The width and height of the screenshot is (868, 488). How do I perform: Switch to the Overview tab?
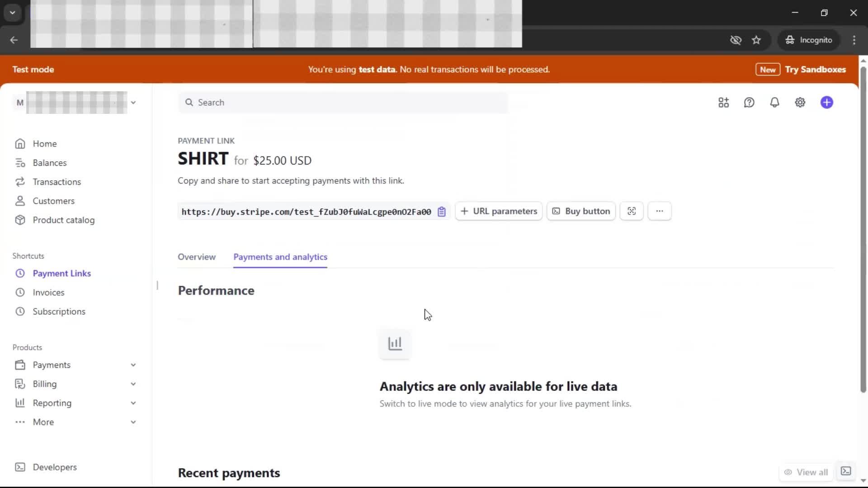tap(197, 257)
